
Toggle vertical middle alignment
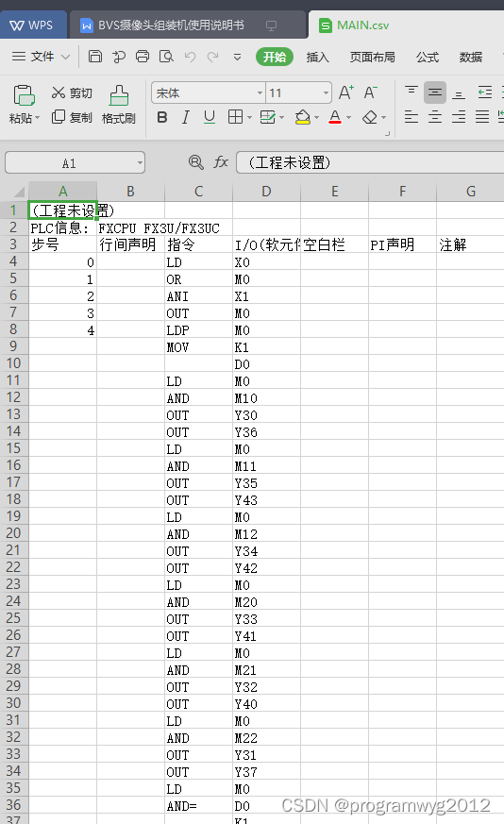[x=434, y=92]
